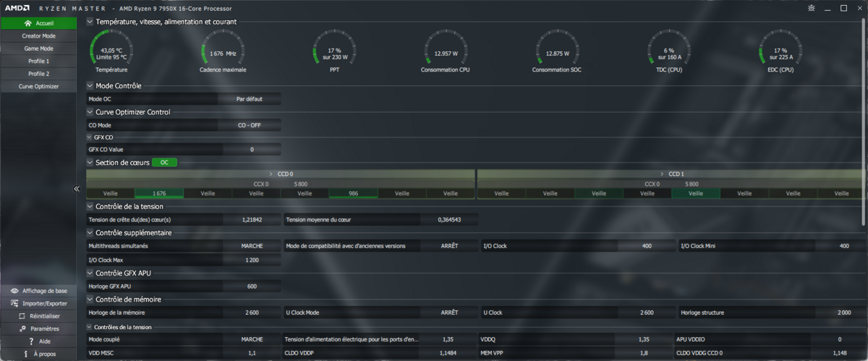Viewport: 868px width, 361px height.
Task: Switch to Game Mode profile
Action: (x=38, y=48)
